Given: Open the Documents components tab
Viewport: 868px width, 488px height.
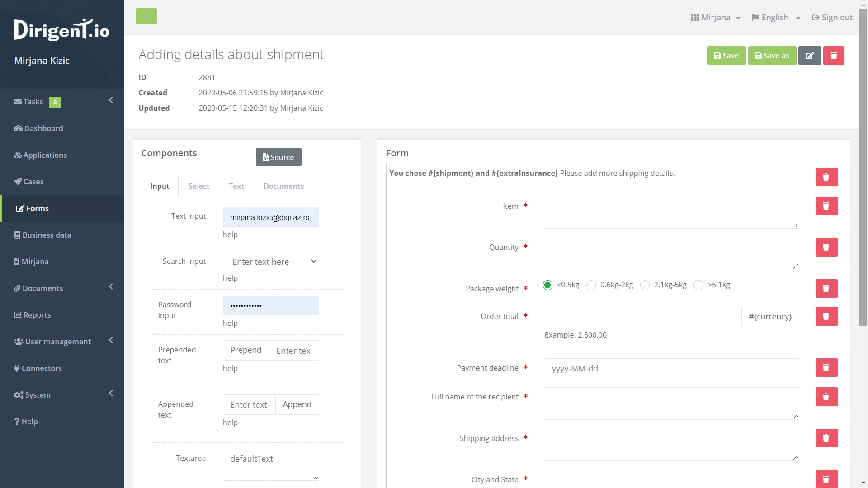Looking at the screenshot, I should 283,186.
